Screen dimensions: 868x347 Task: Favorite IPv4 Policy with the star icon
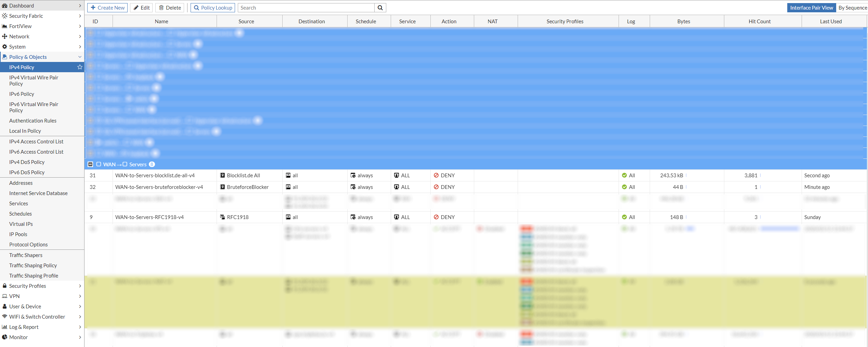[80, 67]
